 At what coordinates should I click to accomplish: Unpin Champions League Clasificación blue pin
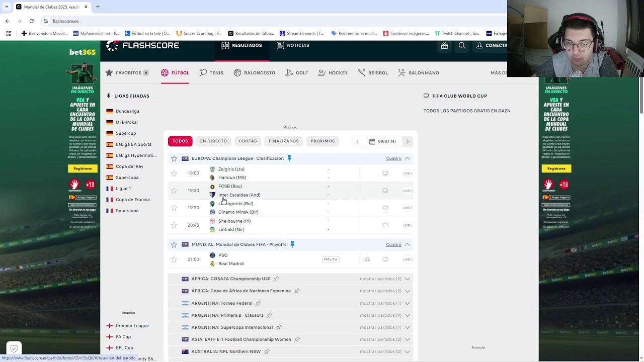pyautogui.click(x=289, y=158)
